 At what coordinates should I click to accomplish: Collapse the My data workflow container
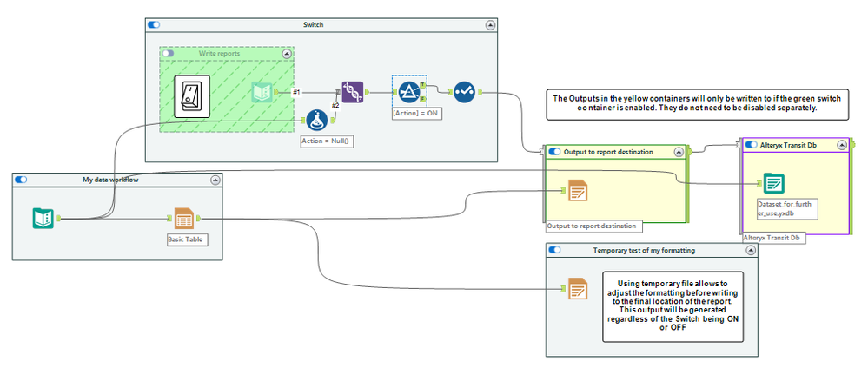click(215, 180)
